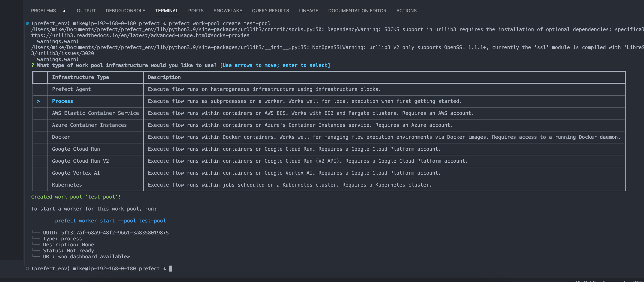
Task: Click the 'Use arrows to move' hint
Action: [x=275, y=66]
